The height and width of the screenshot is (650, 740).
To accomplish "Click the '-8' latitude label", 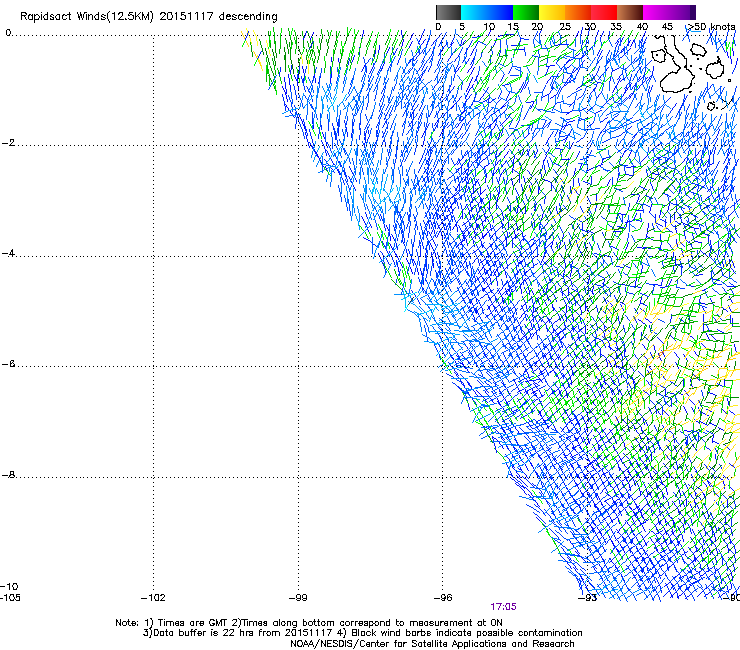I will point(9,475).
